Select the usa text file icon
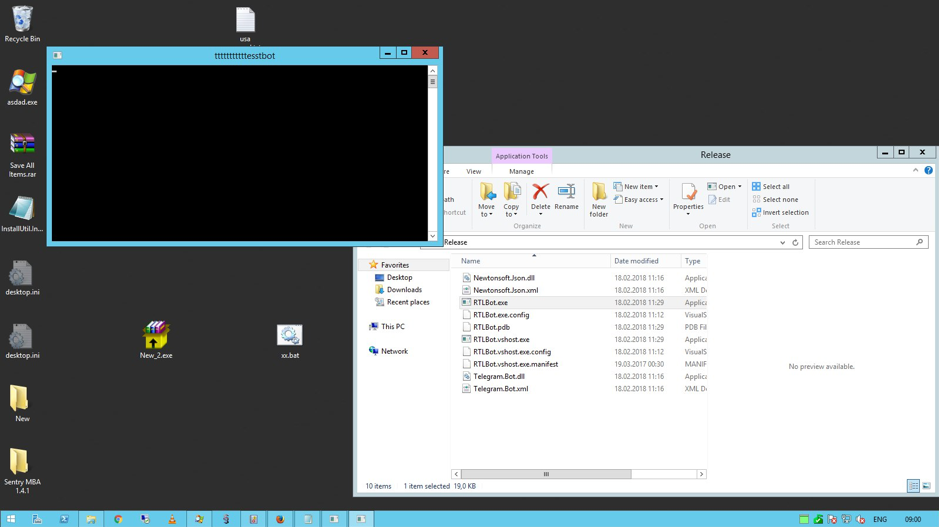Viewport: 939px width, 527px height. coord(245,25)
